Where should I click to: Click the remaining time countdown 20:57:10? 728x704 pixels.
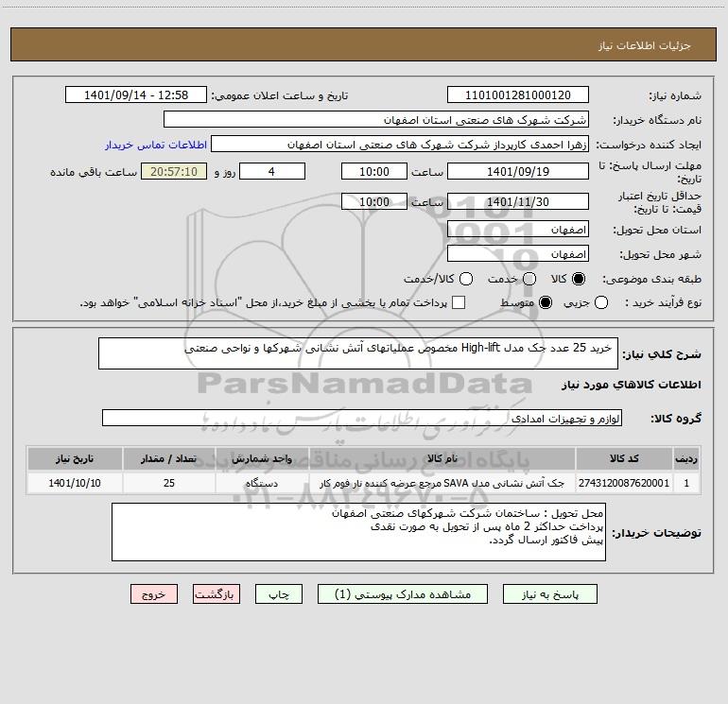coord(174,171)
